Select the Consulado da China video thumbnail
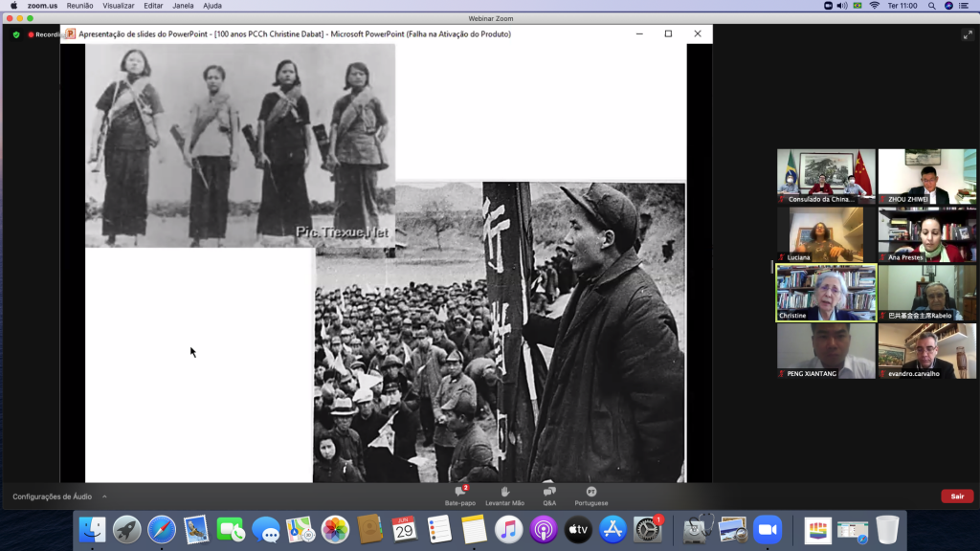980x551 pixels. (826, 177)
